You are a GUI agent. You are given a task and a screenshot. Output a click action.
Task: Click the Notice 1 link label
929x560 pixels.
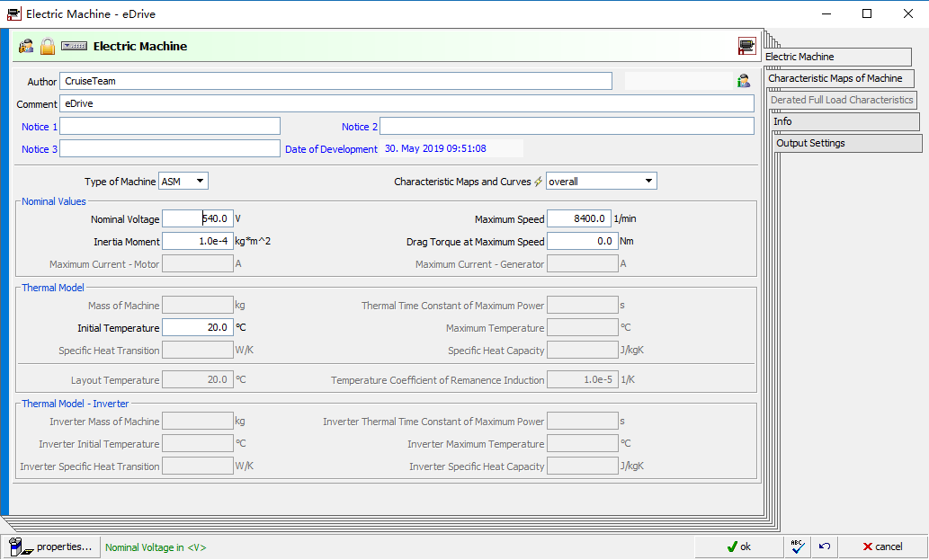click(x=39, y=127)
